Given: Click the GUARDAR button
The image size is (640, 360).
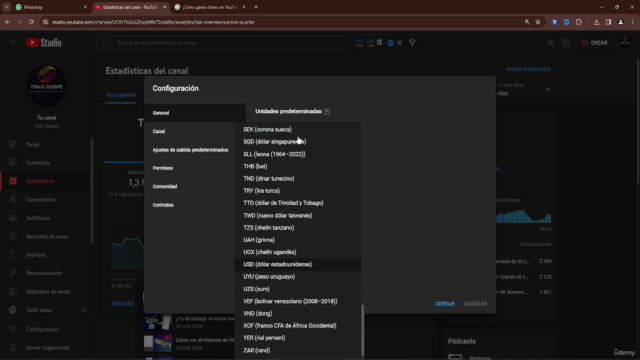Looking at the screenshot, I should coord(475,304).
